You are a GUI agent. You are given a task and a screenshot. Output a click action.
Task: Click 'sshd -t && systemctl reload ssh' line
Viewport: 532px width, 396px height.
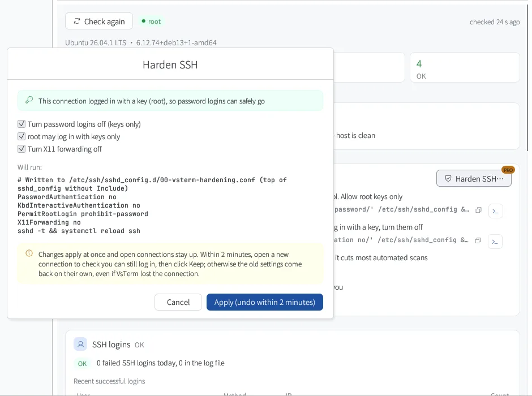coord(79,231)
